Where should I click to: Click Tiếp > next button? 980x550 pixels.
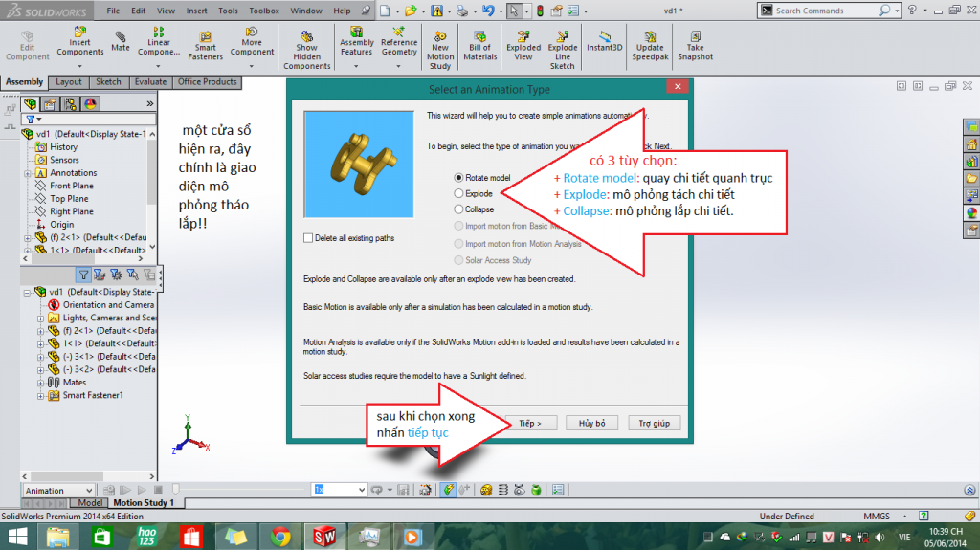tap(529, 423)
